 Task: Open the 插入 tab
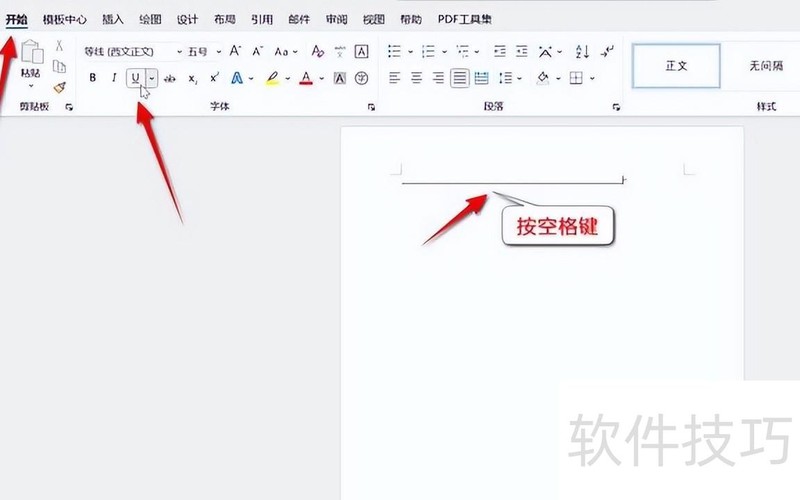(113, 19)
